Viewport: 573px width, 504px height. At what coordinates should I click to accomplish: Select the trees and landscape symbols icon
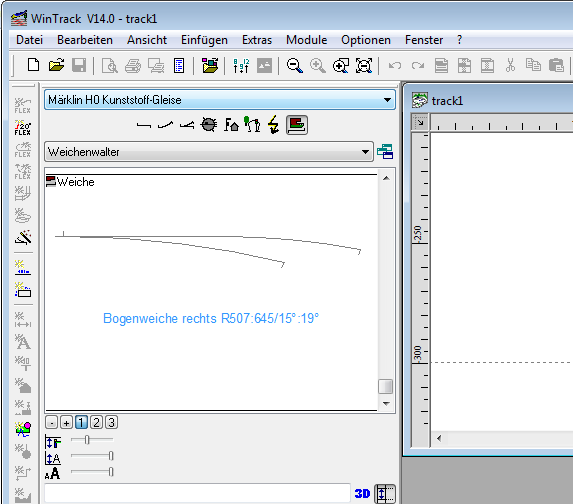pos(252,124)
